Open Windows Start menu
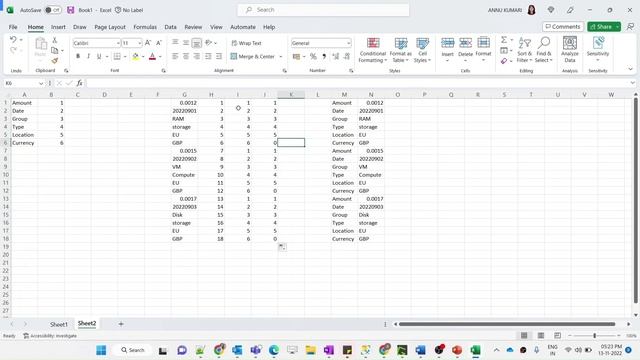The width and height of the screenshot is (640, 360). 101,350
